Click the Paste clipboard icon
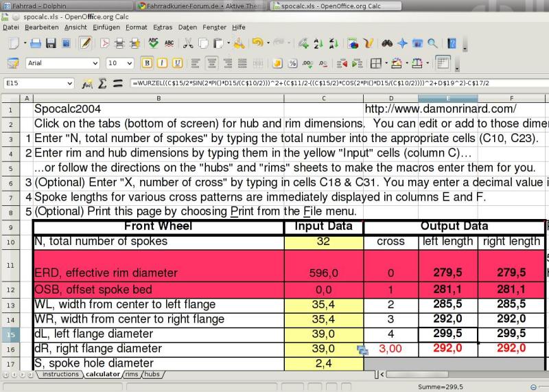The image size is (549, 392). [x=218, y=43]
